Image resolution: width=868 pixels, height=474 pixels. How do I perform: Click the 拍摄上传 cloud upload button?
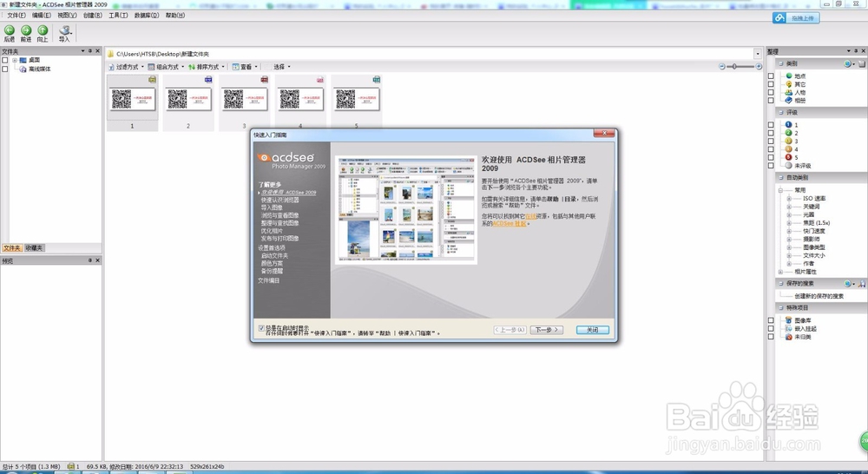(x=796, y=17)
